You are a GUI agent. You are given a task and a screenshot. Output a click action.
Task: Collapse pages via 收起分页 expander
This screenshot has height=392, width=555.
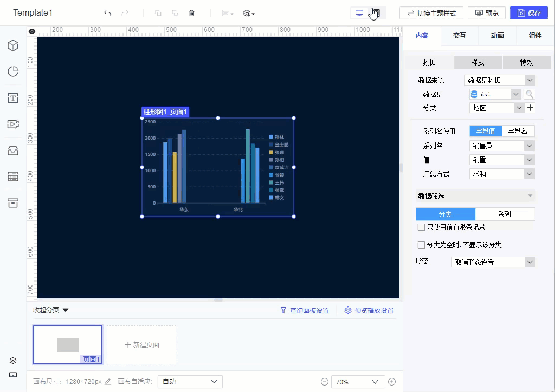49,310
